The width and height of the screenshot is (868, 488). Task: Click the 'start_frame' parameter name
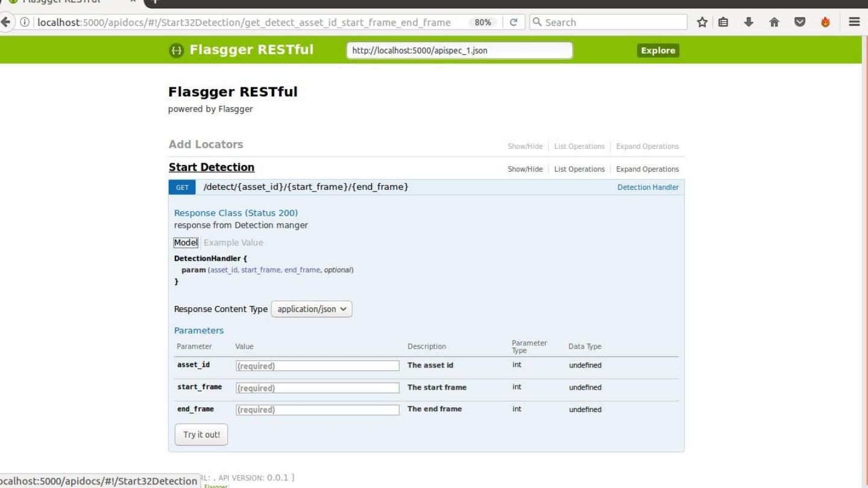coord(200,387)
